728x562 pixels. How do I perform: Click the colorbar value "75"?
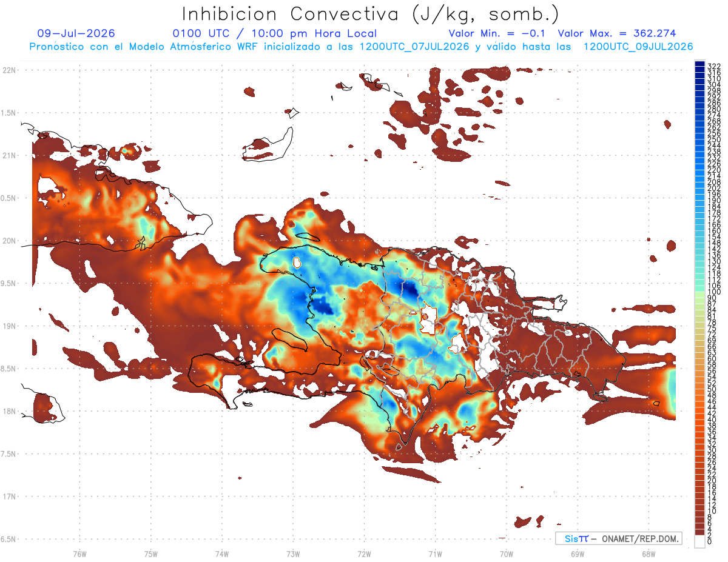tap(712, 329)
